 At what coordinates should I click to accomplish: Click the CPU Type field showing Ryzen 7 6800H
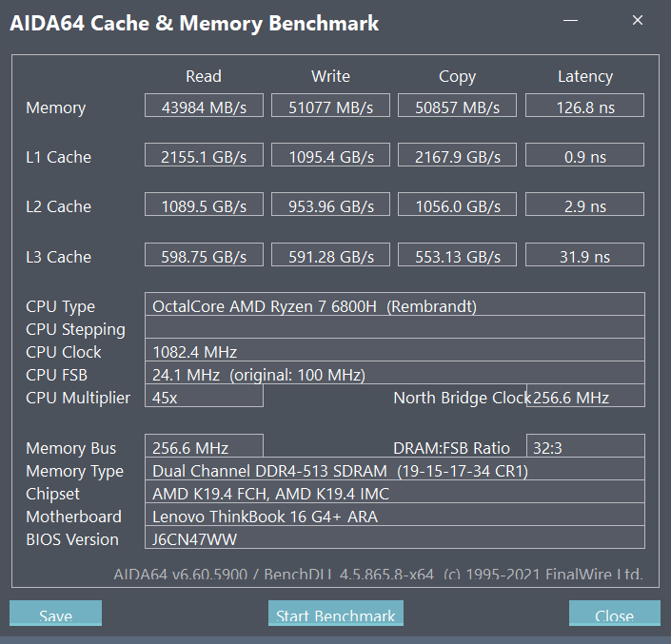point(395,304)
